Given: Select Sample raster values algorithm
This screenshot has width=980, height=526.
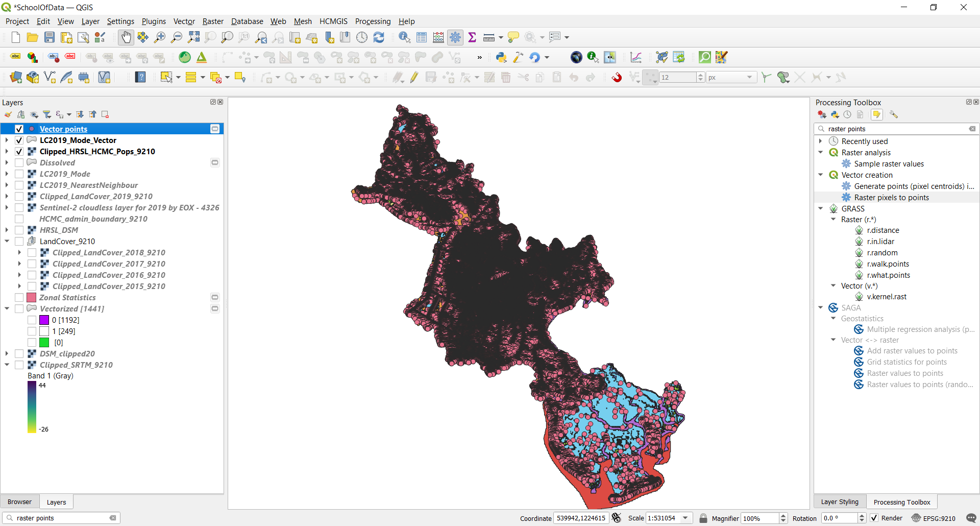Looking at the screenshot, I should pyautogui.click(x=889, y=164).
